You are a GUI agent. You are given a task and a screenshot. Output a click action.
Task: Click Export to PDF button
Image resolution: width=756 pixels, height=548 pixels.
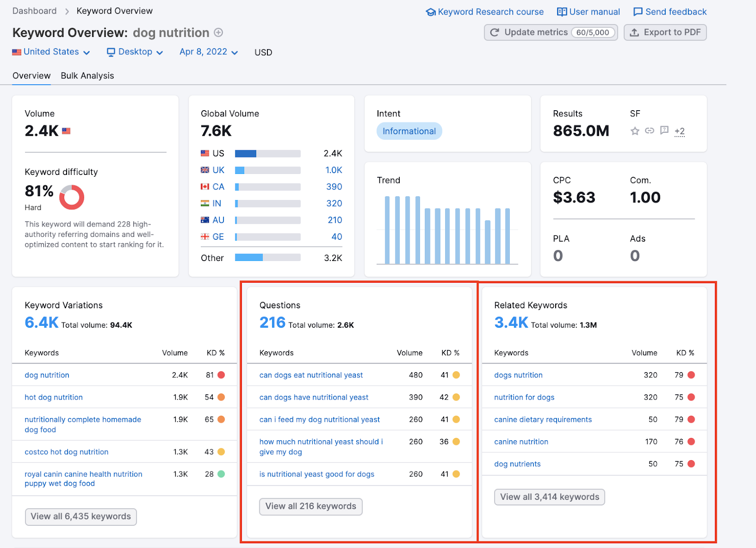coord(665,33)
